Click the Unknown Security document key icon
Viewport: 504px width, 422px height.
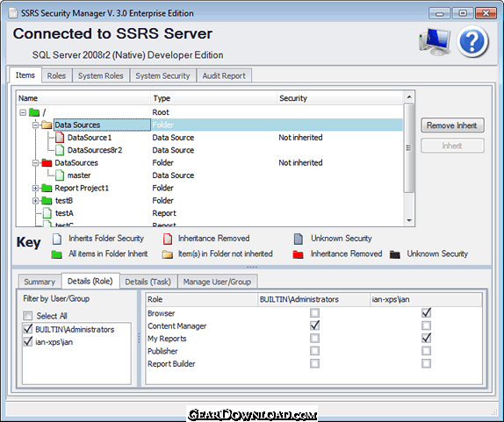click(299, 239)
